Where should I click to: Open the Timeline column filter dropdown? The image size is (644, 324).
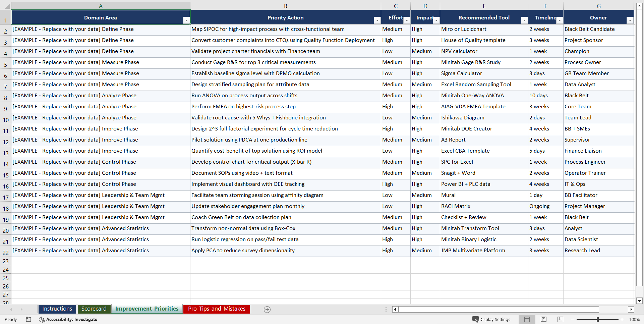559,20
